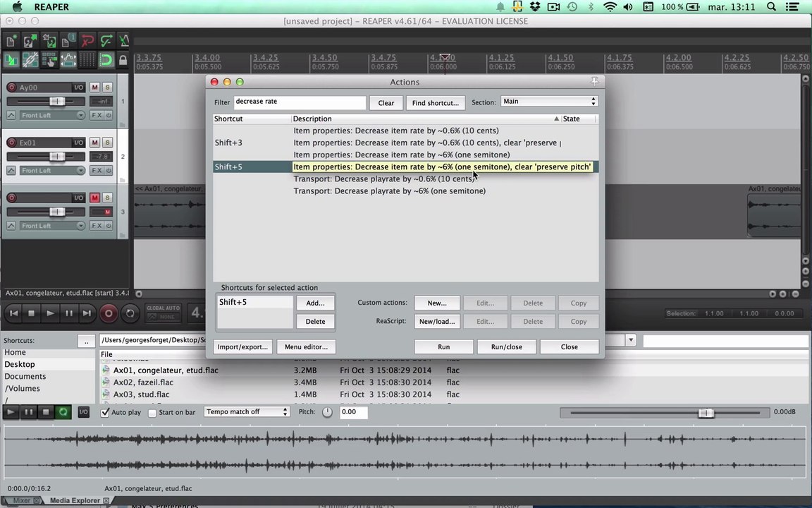Open I/O routing for track Ay00

(x=78, y=87)
